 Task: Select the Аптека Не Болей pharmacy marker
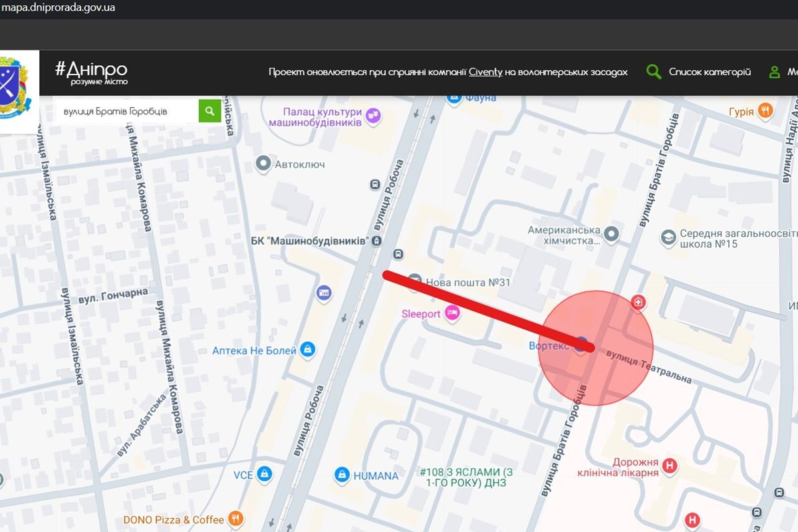(x=307, y=350)
